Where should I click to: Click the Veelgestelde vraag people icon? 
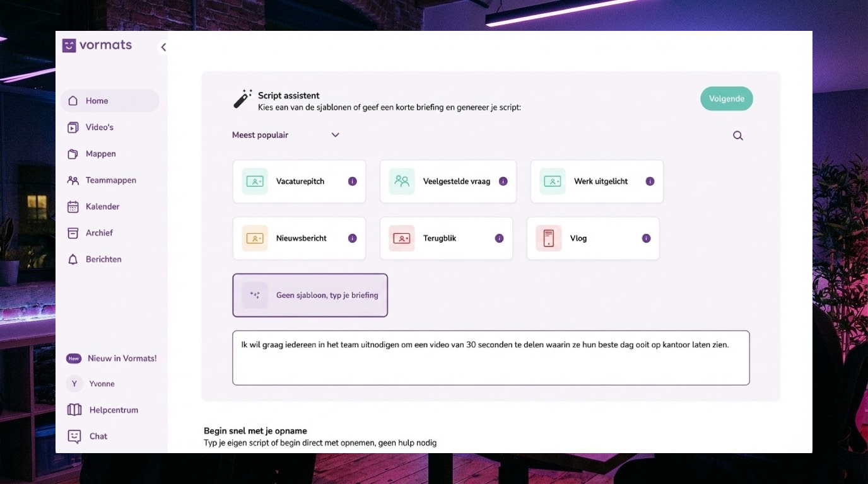402,181
